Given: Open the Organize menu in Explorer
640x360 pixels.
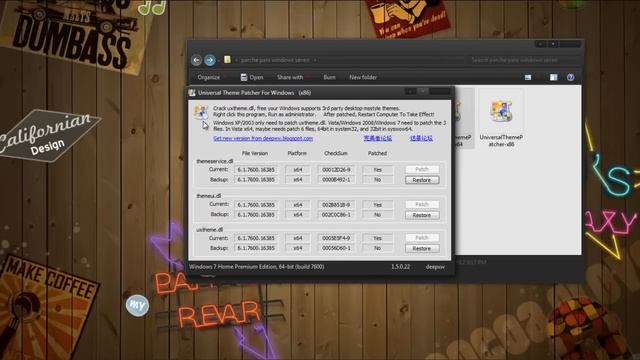Looking at the screenshot, I should [209, 77].
